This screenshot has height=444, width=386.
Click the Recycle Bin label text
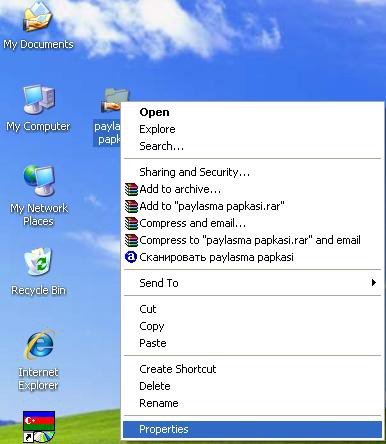39,290
